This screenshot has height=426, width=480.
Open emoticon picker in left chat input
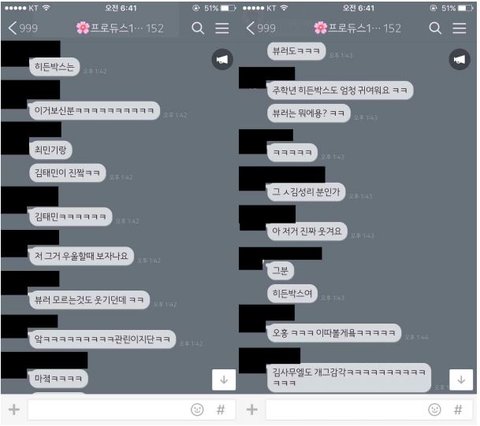coord(197,409)
